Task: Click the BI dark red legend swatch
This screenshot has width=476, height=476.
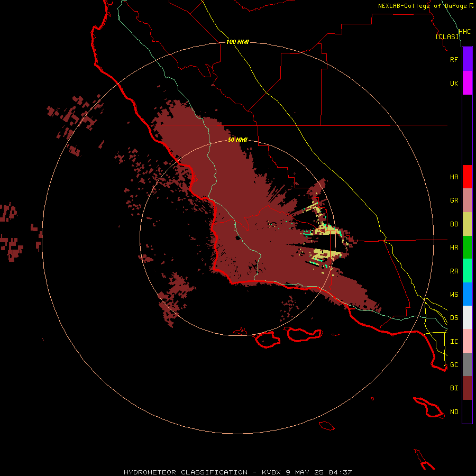Action: [x=467, y=388]
